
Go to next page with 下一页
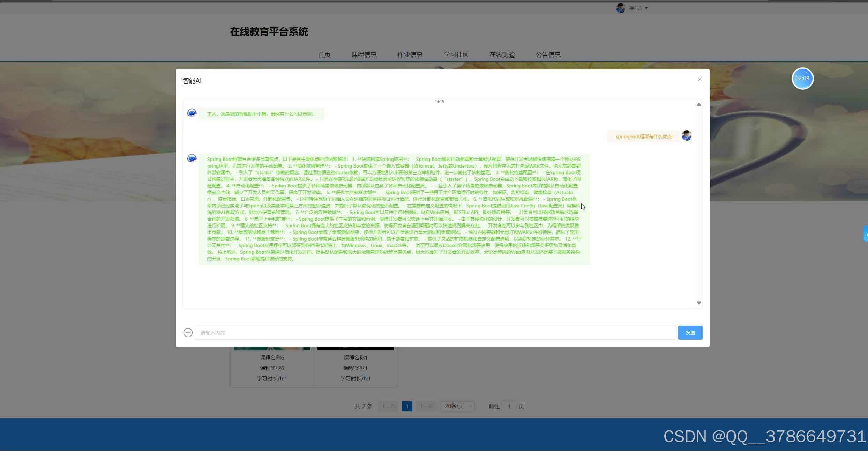tap(426, 406)
